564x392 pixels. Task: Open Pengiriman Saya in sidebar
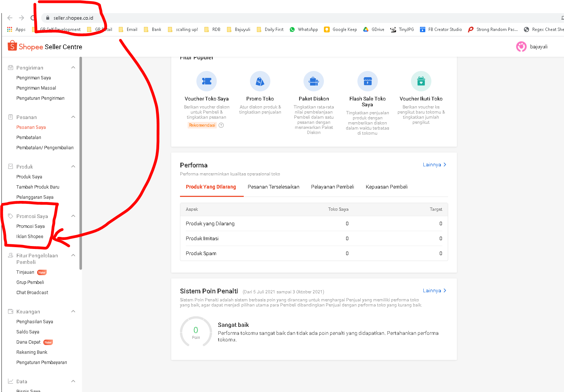coord(34,78)
